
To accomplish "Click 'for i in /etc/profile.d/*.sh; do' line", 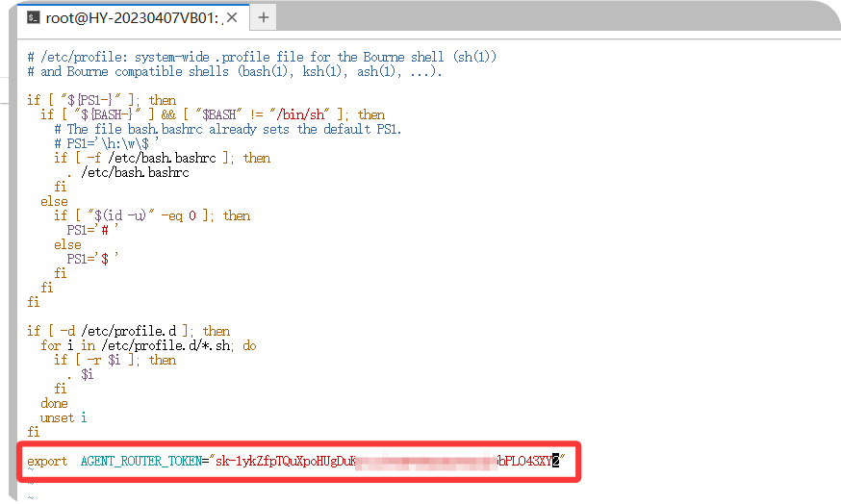I will tap(148, 346).
